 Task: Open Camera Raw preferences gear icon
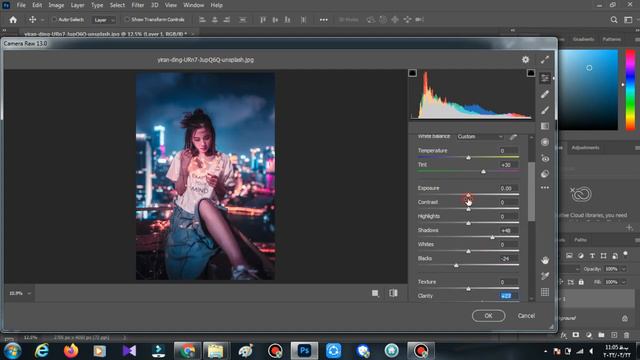tap(525, 60)
